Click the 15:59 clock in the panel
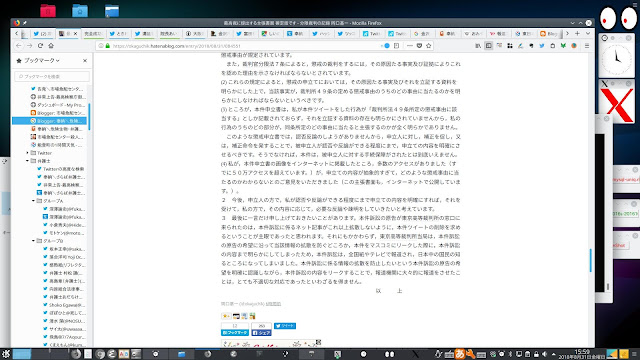Screen dimensions: 640x360 pos(582,354)
